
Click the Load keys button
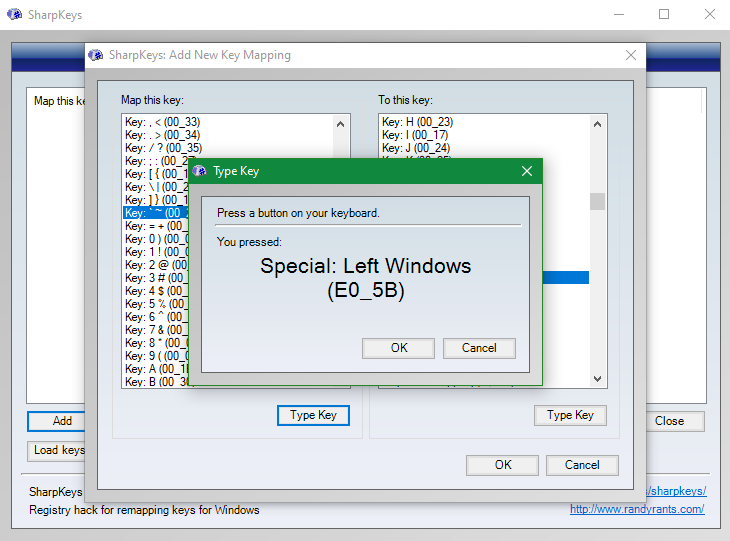[x=56, y=451]
